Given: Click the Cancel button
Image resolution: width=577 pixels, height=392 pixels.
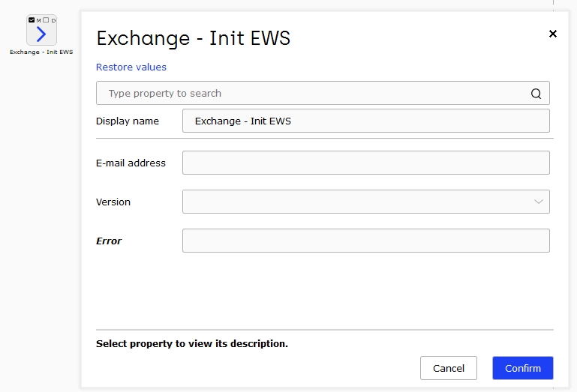Looking at the screenshot, I should tap(449, 368).
